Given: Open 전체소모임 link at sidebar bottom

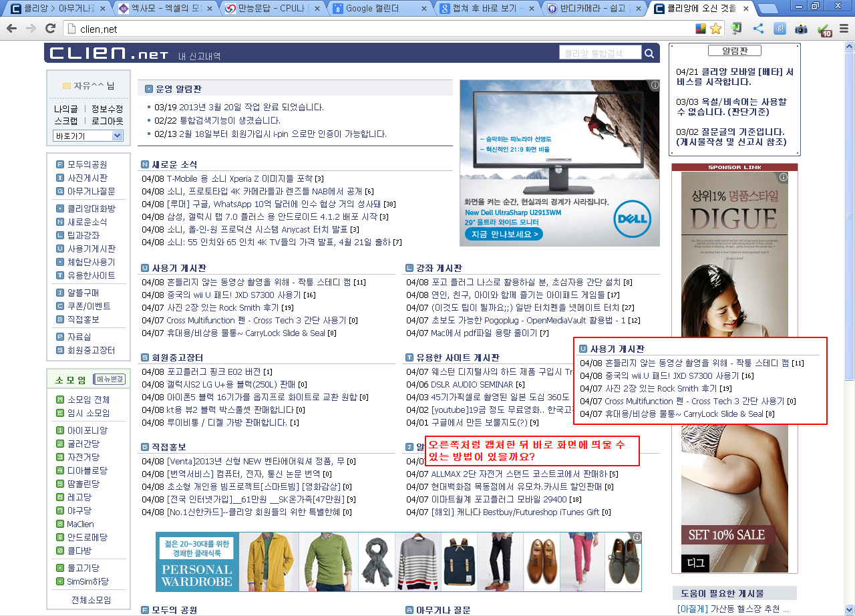Looking at the screenshot, I should pyautogui.click(x=91, y=600).
